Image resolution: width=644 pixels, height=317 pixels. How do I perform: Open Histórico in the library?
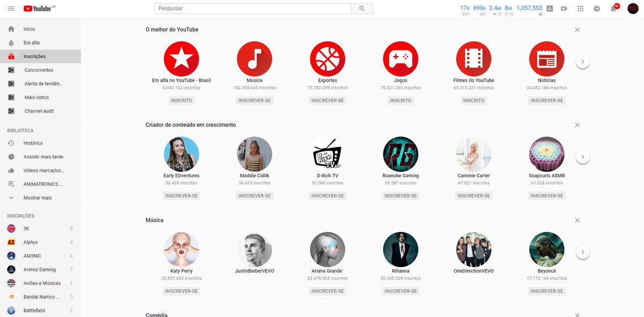tap(40, 143)
